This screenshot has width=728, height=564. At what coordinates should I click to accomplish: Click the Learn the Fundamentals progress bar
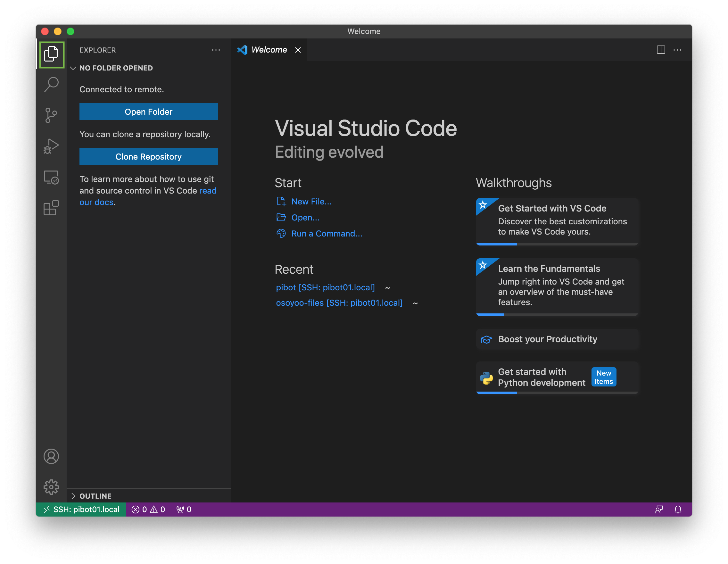(557, 315)
